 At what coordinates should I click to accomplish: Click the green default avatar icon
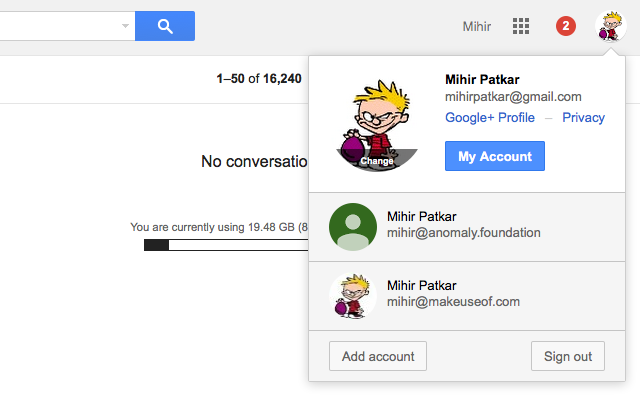353,227
